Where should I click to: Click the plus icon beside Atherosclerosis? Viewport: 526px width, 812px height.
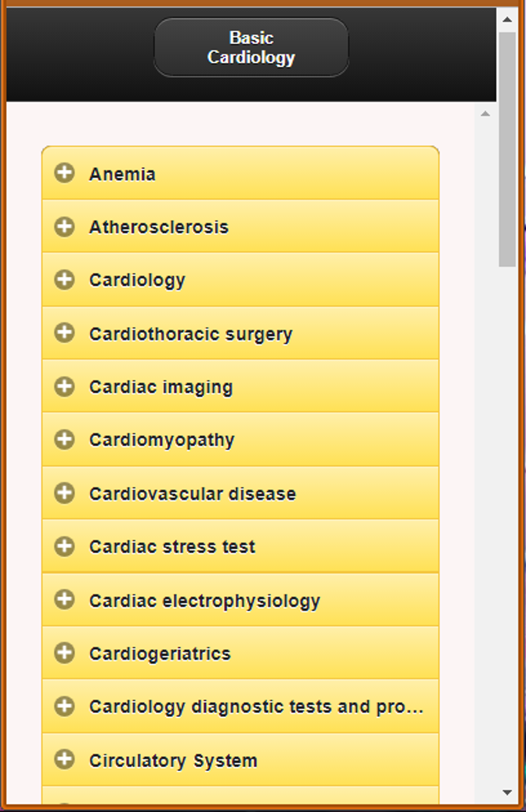tap(64, 226)
